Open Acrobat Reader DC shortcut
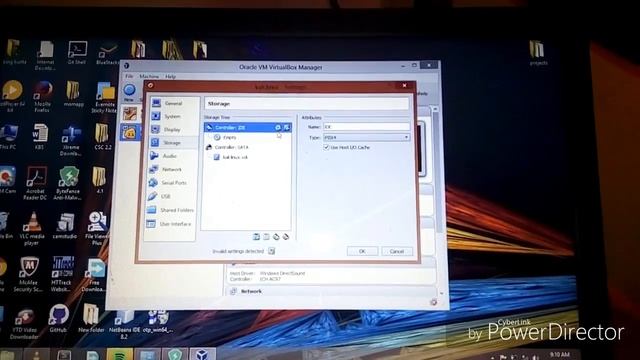Screen dimensions: 640x360 tap(36, 183)
